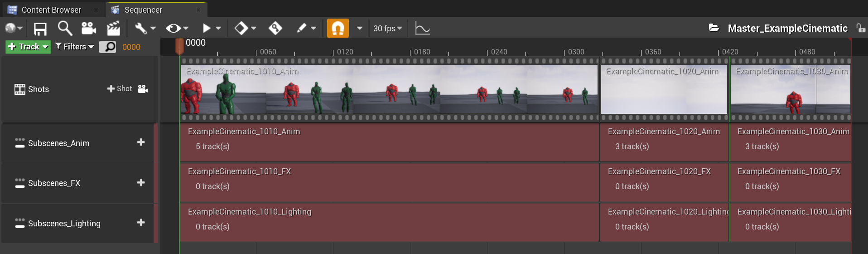
Task: Select the ExampleCinematic_1020_FX section
Action: (665, 182)
